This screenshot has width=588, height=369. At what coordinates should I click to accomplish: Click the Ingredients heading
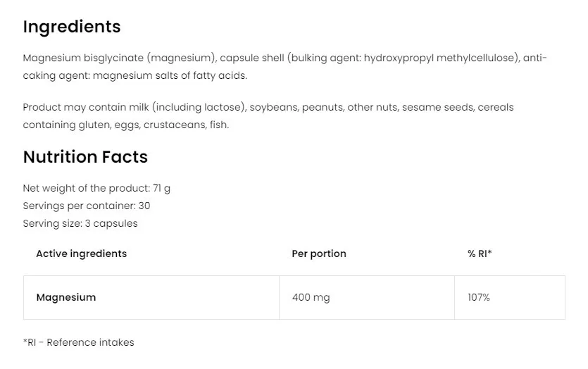72,27
